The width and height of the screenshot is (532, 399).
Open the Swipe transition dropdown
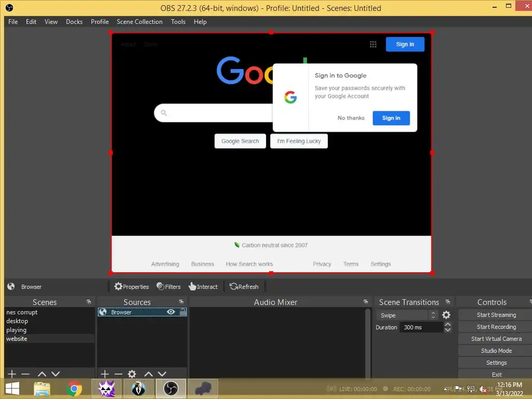pyautogui.click(x=407, y=315)
